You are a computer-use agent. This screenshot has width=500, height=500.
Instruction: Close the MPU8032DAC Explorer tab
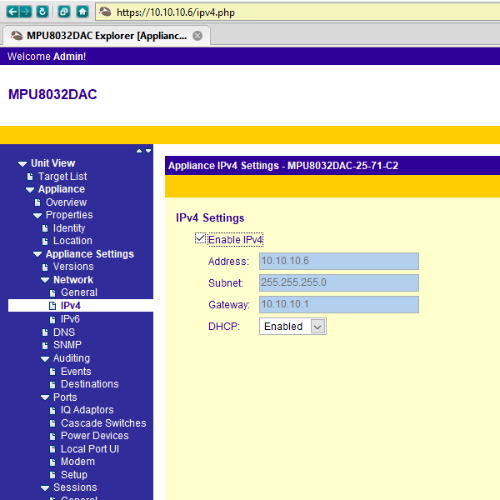[x=198, y=36]
